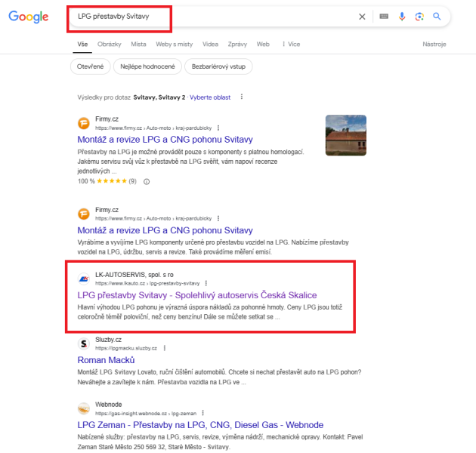This screenshot has width=476, height=453.
Task: Click the gas-insight.webnode.cz URL text
Action: coord(146,414)
